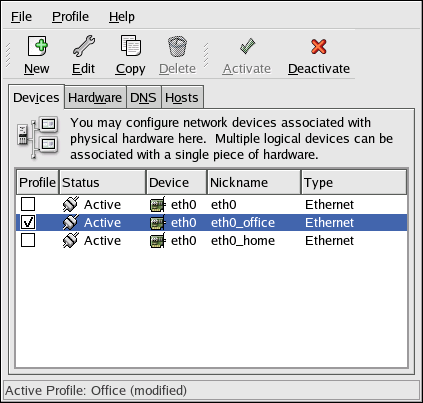
Task: Check the eth0_home profile checkbox
Action: point(28,240)
